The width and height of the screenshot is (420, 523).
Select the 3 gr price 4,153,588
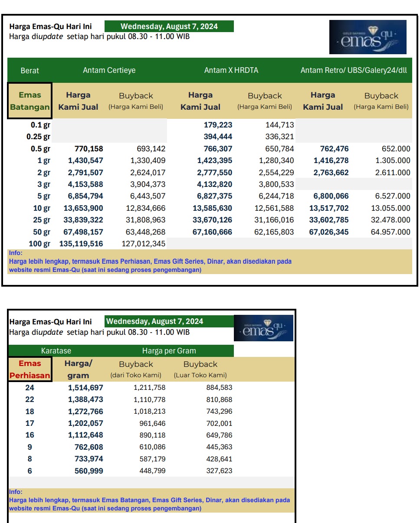point(85,184)
